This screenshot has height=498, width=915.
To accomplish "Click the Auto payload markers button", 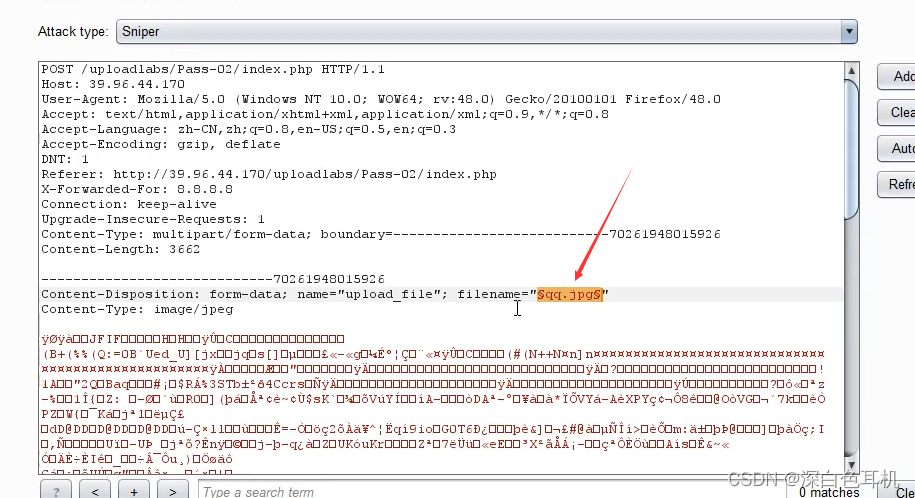I will point(897,149).
